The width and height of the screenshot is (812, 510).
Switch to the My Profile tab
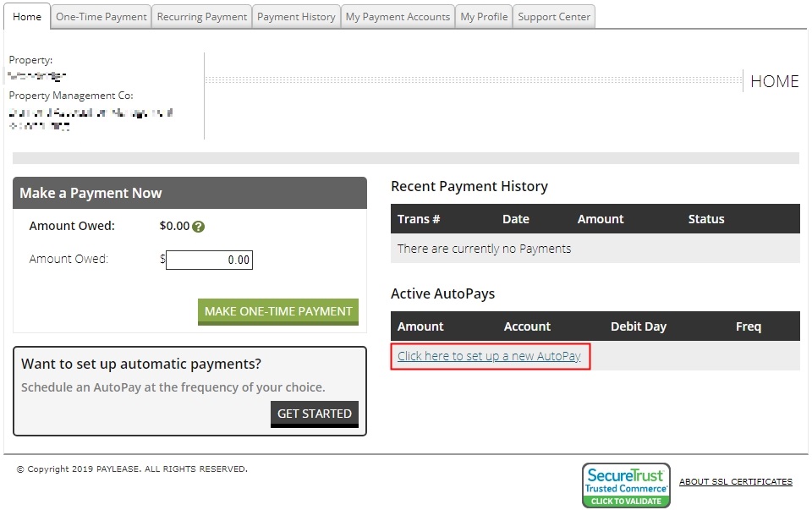[x=483, y=15]
